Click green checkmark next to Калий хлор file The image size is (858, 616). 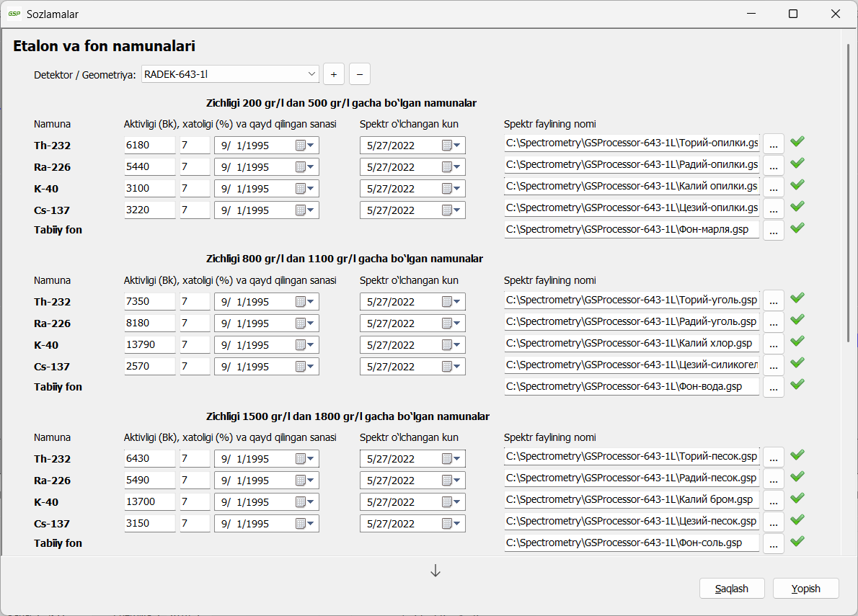coord(797,341)
